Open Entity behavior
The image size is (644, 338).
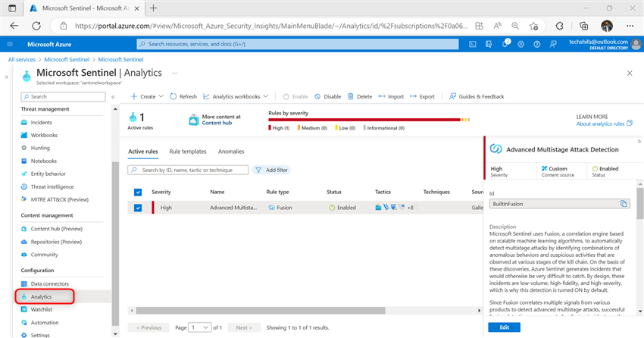[48, 174]
